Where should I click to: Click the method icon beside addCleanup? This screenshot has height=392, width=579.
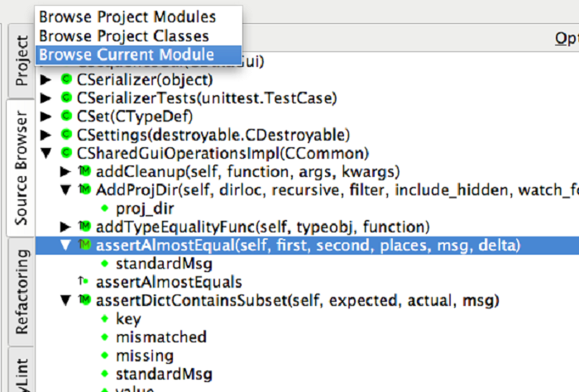[x=84, y=172]
